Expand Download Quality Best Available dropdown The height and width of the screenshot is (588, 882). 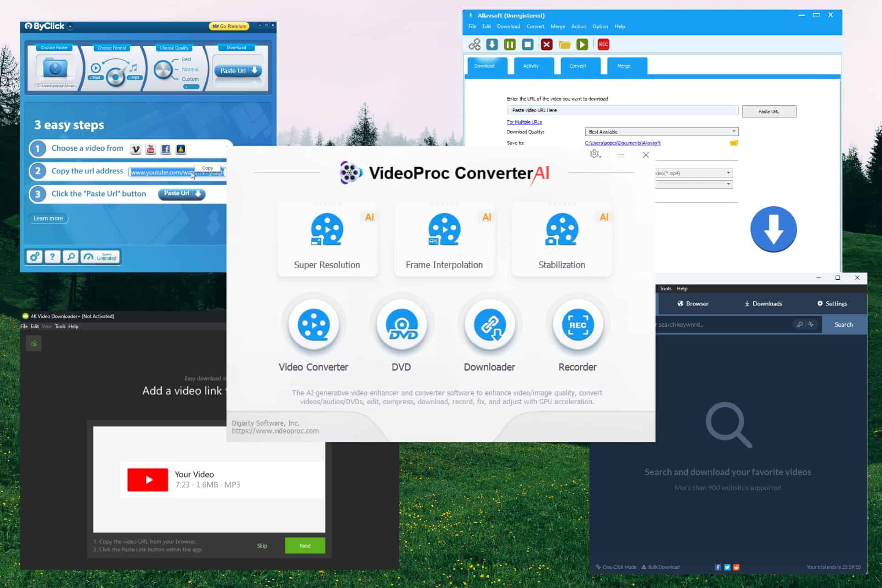click(661, 132)
